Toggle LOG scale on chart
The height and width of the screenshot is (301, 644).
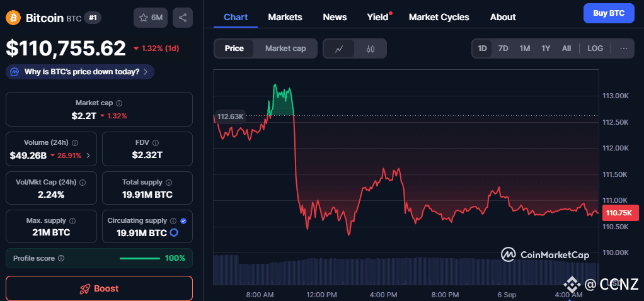pos(595,48)
